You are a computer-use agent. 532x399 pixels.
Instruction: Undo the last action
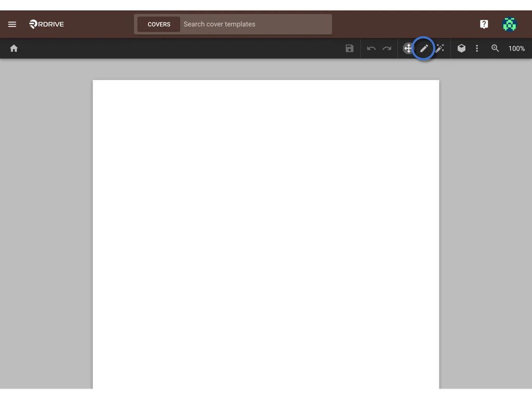pos(371,48)
